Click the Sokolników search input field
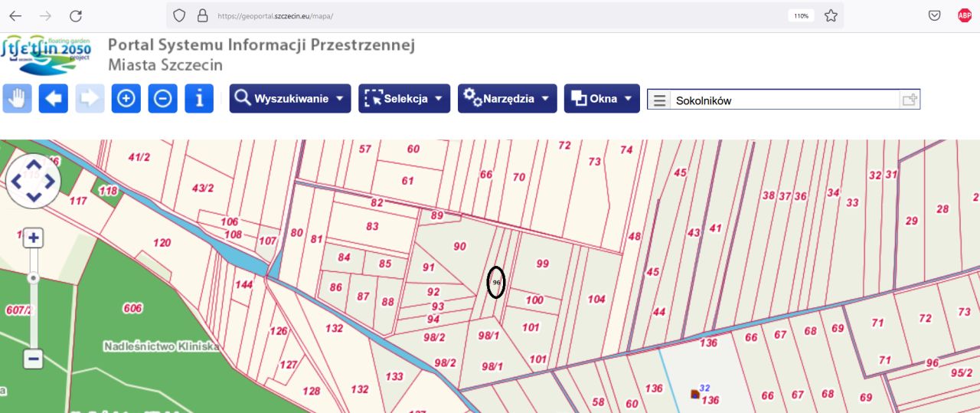 [785, 100]
